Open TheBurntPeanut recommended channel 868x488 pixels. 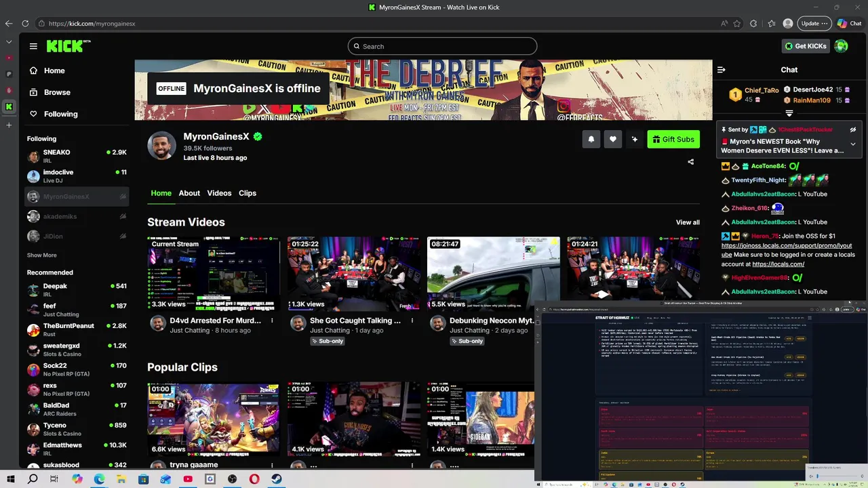[77, 329]
